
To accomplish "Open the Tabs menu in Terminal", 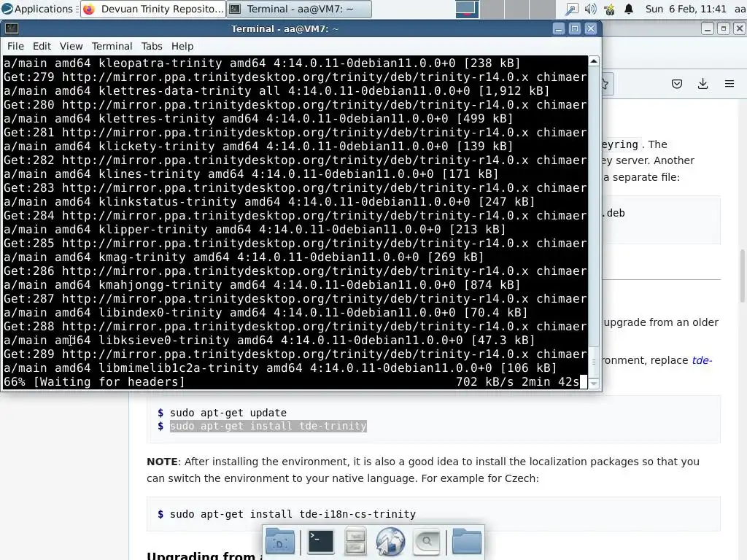I will tap(152, 46).
